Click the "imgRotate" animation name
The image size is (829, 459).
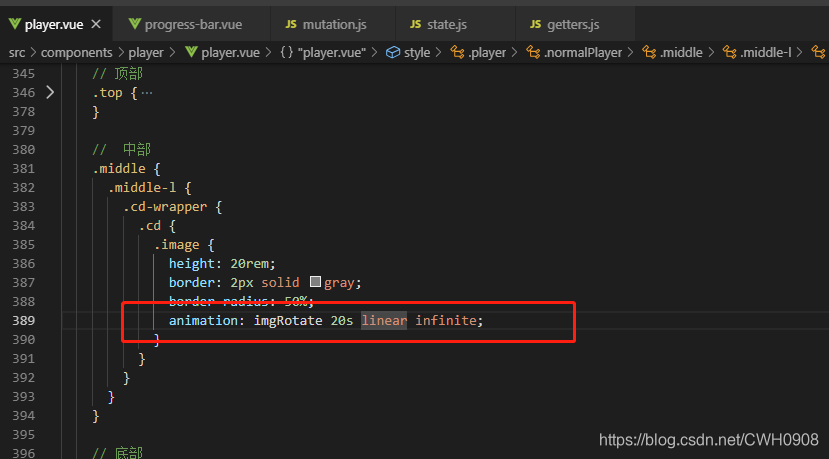[x=288, y=320]
